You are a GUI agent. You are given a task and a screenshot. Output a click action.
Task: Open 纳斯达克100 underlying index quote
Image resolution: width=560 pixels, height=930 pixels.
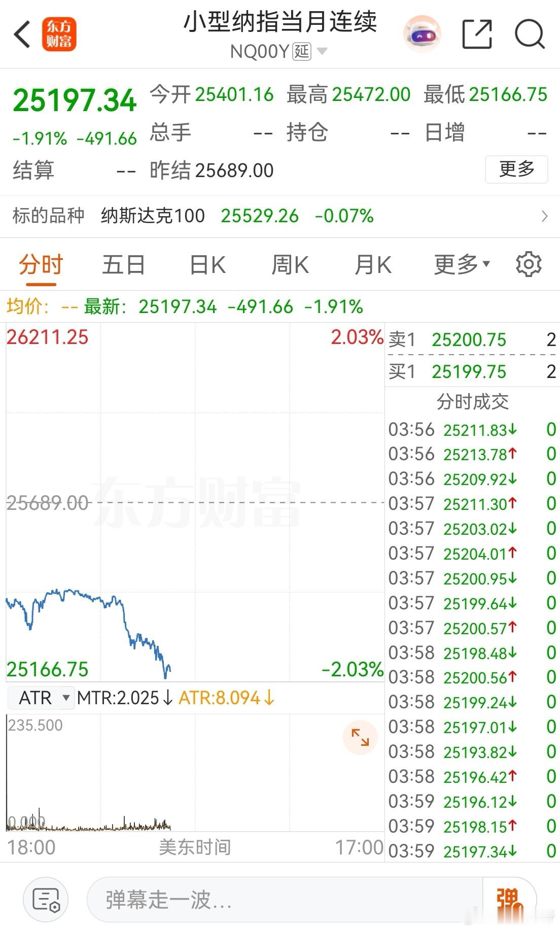tap(152, 216)
